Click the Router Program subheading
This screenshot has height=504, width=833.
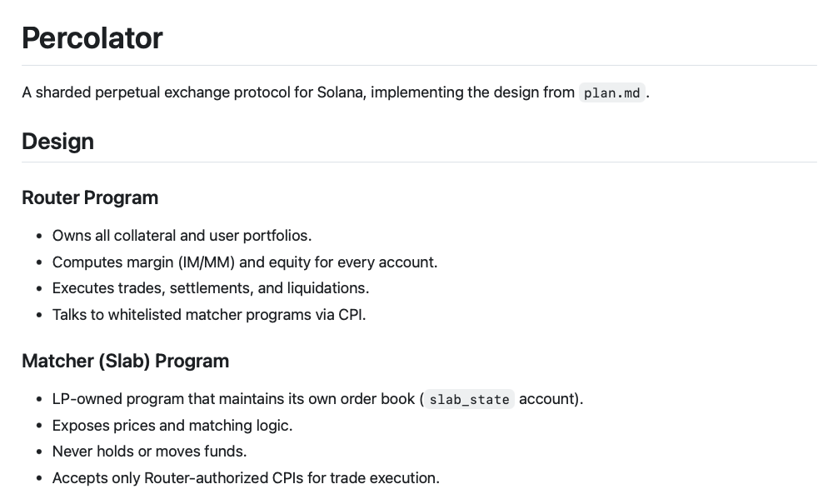[x=90, y=197]
